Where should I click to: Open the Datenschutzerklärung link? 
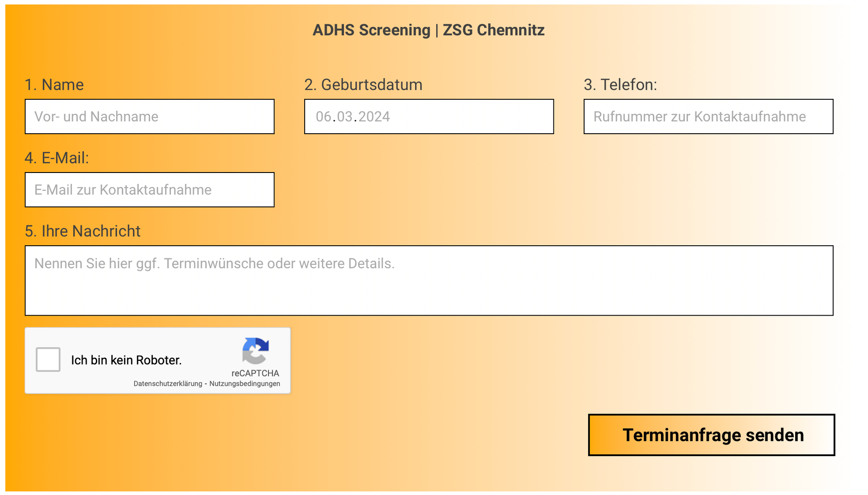pyautogui.click(x=168, y=383)
